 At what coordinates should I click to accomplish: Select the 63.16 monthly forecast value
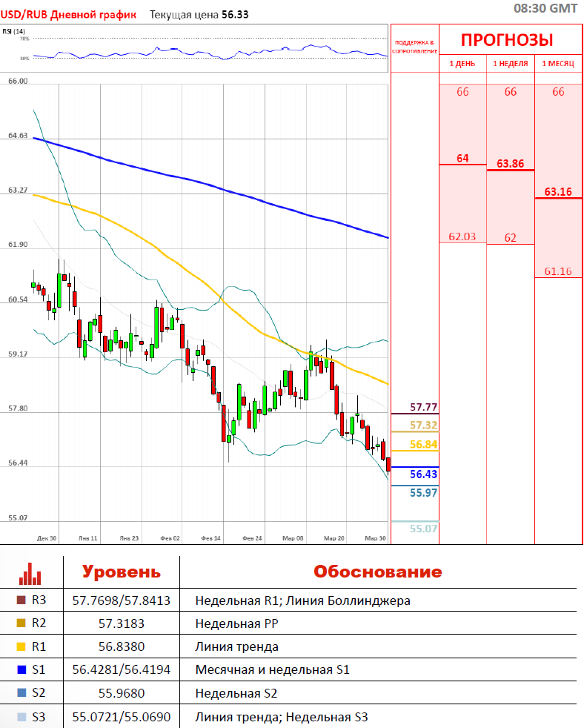(x=558, y=191)
